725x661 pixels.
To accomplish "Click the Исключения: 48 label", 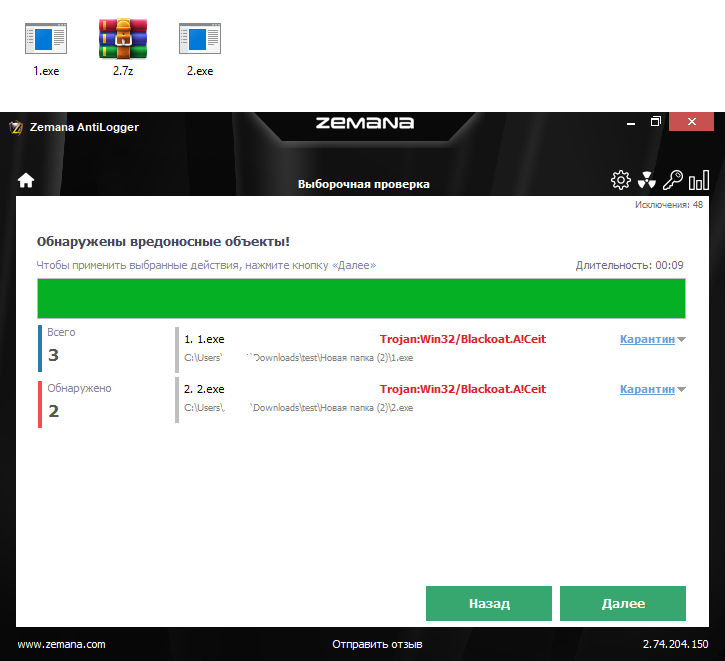I will tap(669, 205).
